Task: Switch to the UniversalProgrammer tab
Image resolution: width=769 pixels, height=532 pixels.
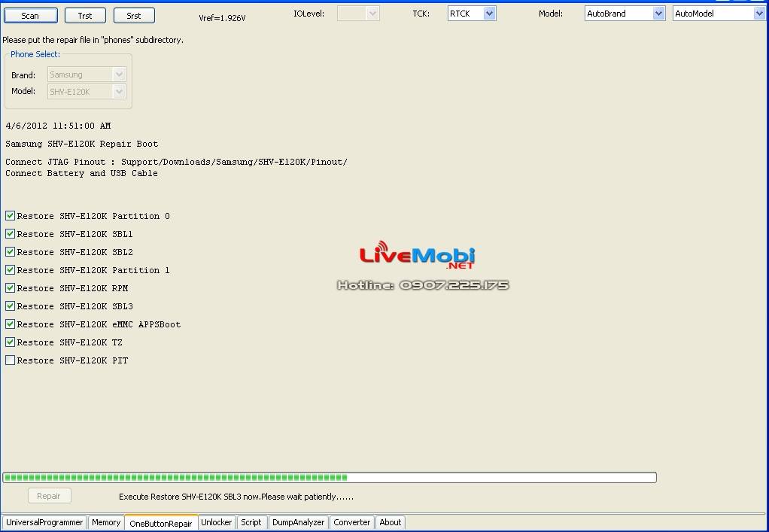Action: (x=44, y=523)
